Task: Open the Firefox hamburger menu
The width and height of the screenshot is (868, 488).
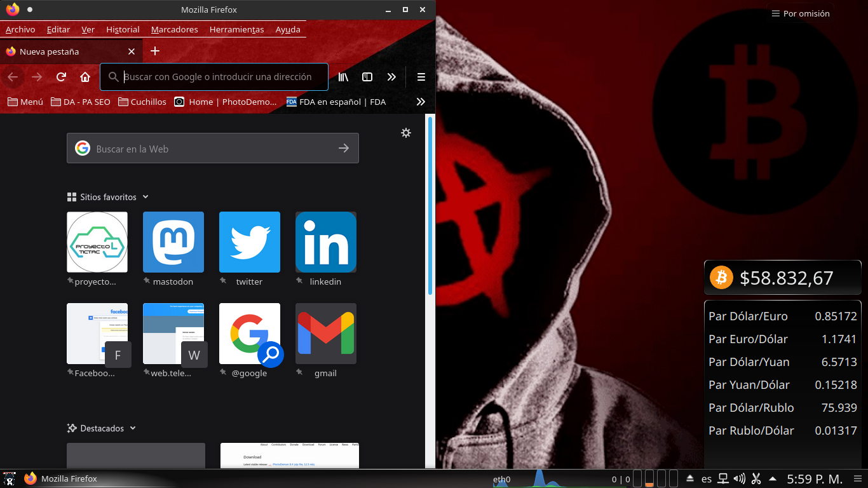Action: coord(421,77)
